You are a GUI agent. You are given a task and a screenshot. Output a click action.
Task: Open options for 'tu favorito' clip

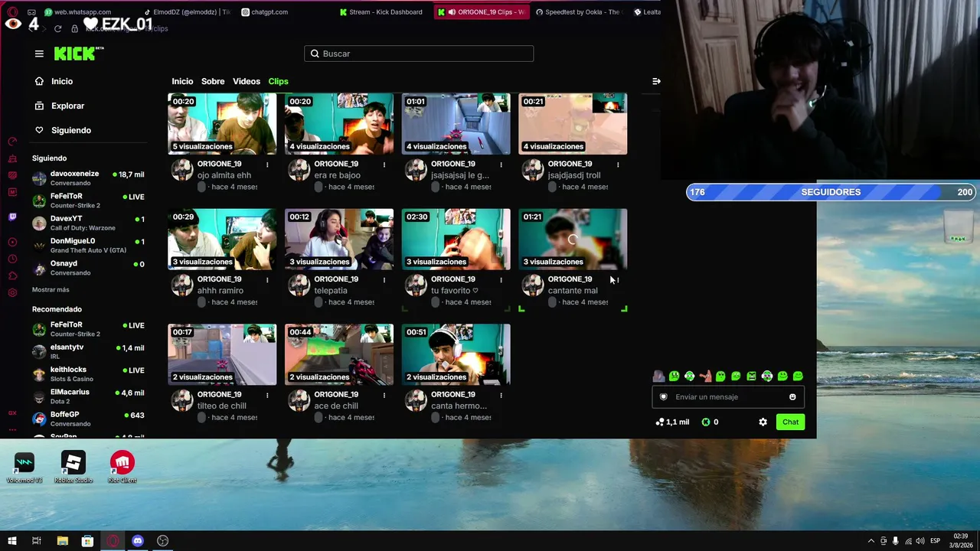pyautogui.click(x=501, y=280)
